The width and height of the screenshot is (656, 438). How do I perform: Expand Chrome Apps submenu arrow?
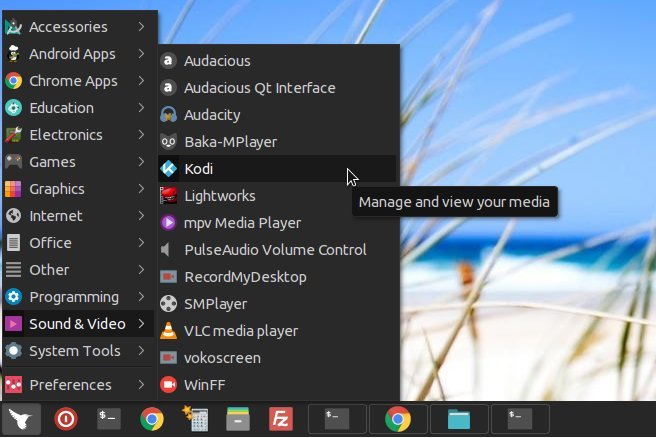pos(141,81)
